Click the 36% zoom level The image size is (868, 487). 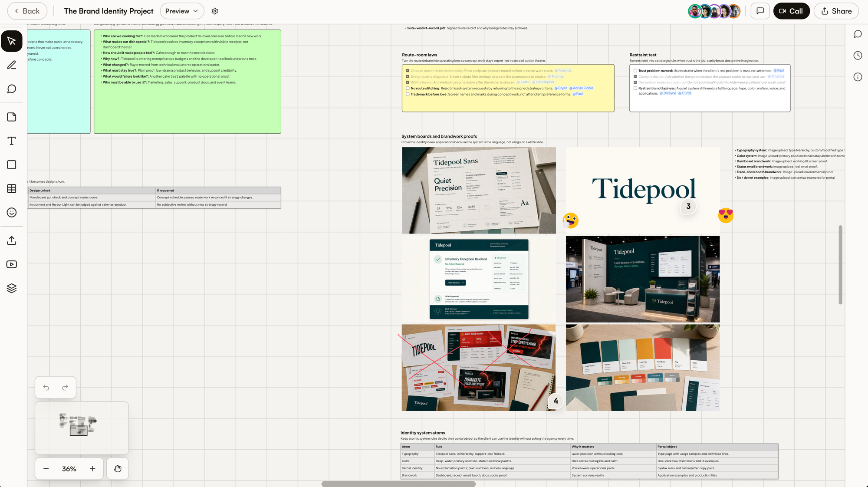69,469
